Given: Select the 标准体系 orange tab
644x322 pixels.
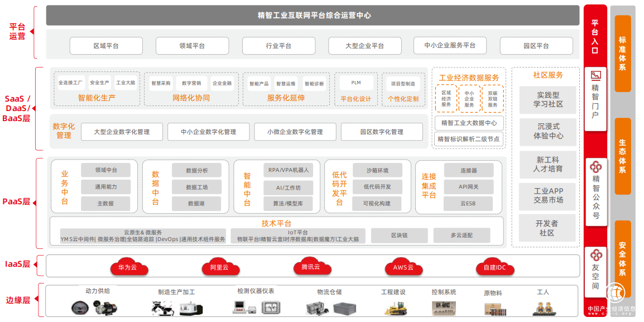Looking at the screenshot, I should [622, 53].
